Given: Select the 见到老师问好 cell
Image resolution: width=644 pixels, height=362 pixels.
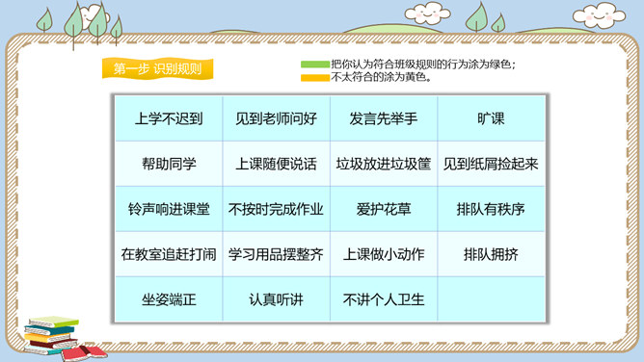Looking at the screenshot, I should point(277,118).
